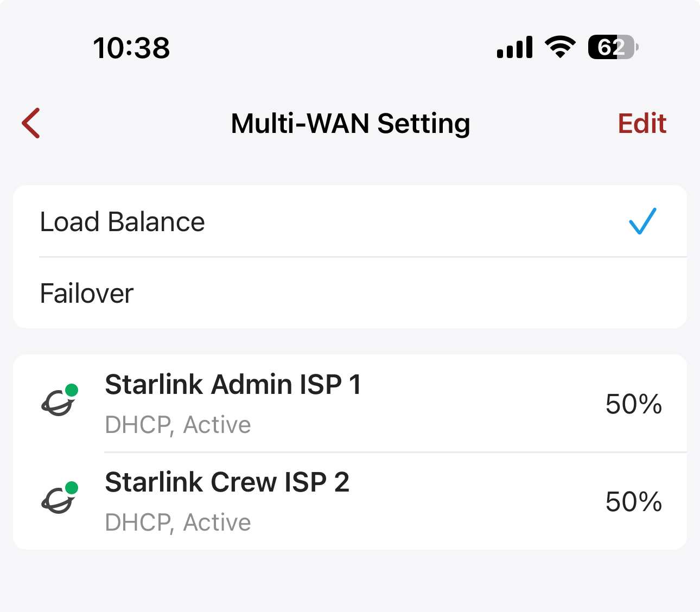Open the Starlink Crew ISP 2 name
Screen dimensions: 700x612
227,482
